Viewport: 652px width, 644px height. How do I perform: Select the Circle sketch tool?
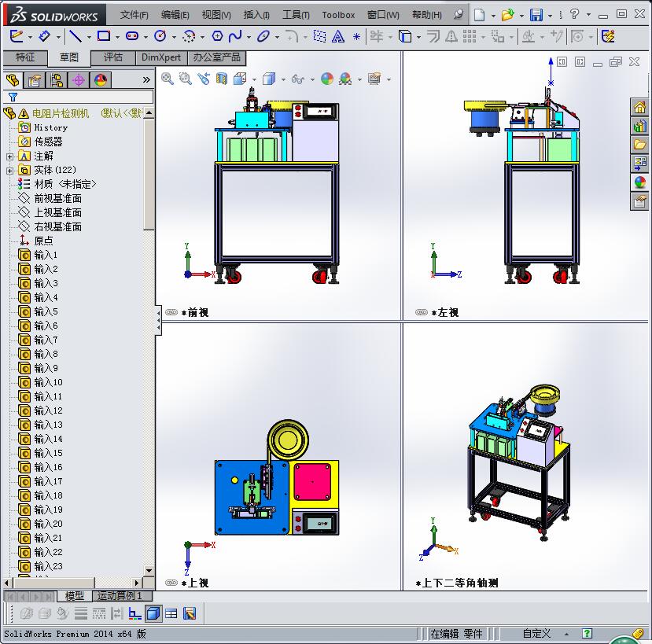tap(160, 37)
